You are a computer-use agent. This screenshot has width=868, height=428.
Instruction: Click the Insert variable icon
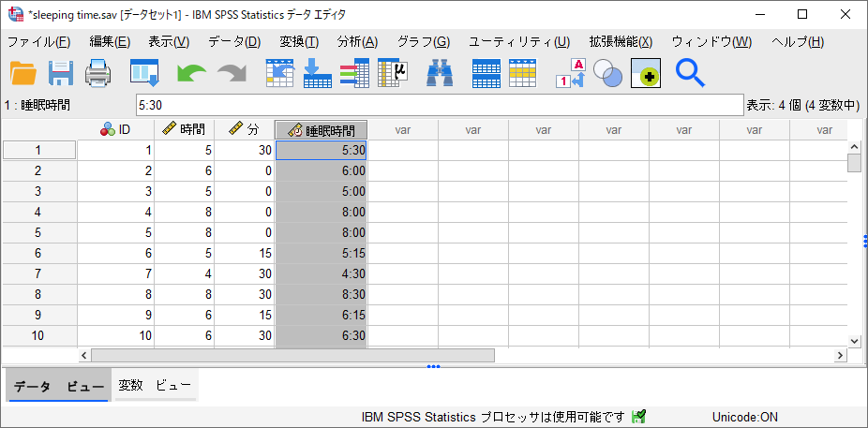pos(522,73)
